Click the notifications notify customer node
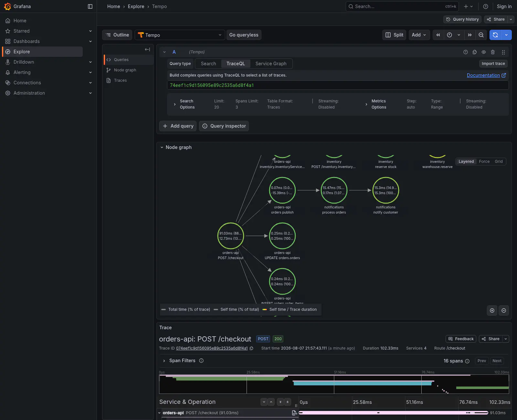The width and height of the screenshot is (517, 420). pos(385,190)
